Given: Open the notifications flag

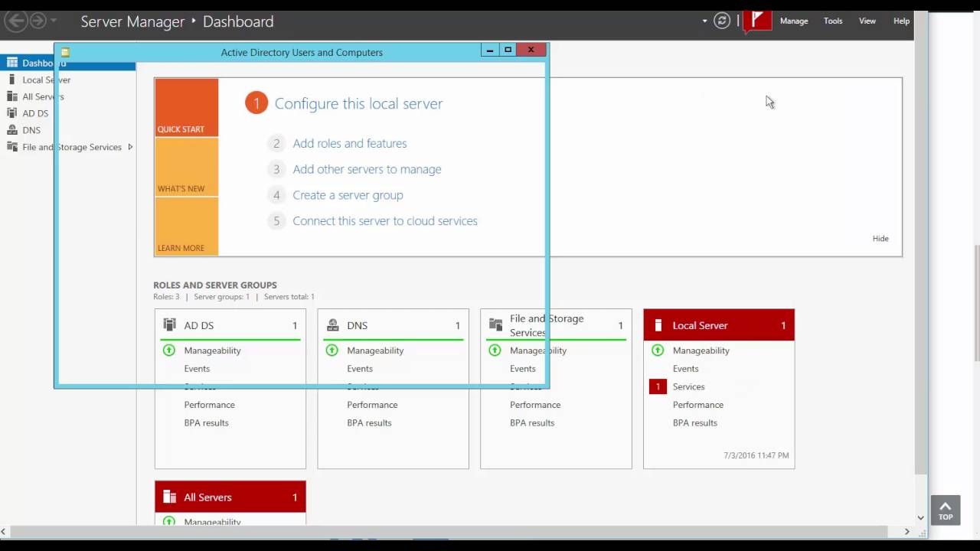Looking at the screenshot, I should pos(757,21).
